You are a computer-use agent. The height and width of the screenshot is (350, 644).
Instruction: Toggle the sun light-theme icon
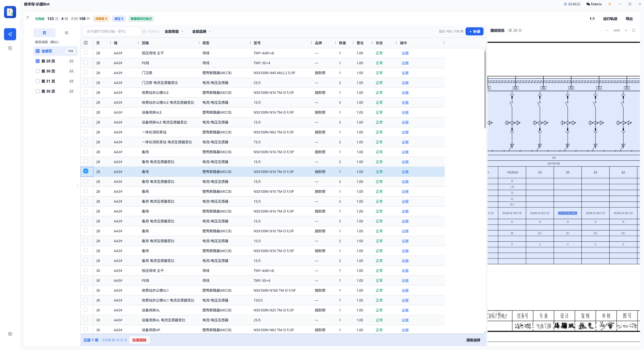(x=610, y=4)
